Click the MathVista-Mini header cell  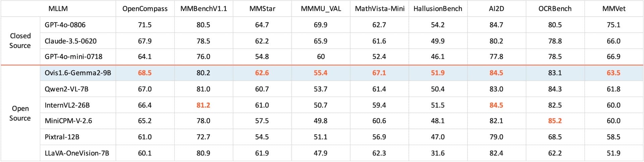tap(380, 9)
